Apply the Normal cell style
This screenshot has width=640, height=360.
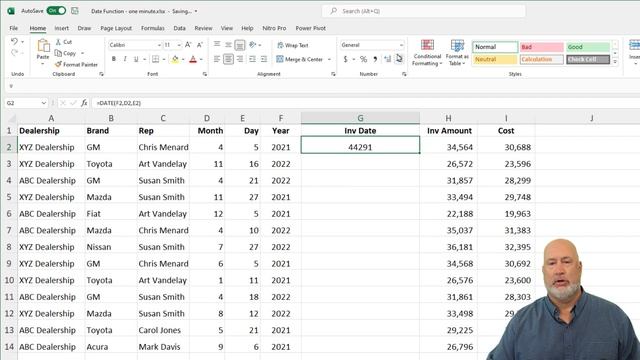(x=495, y=47)
